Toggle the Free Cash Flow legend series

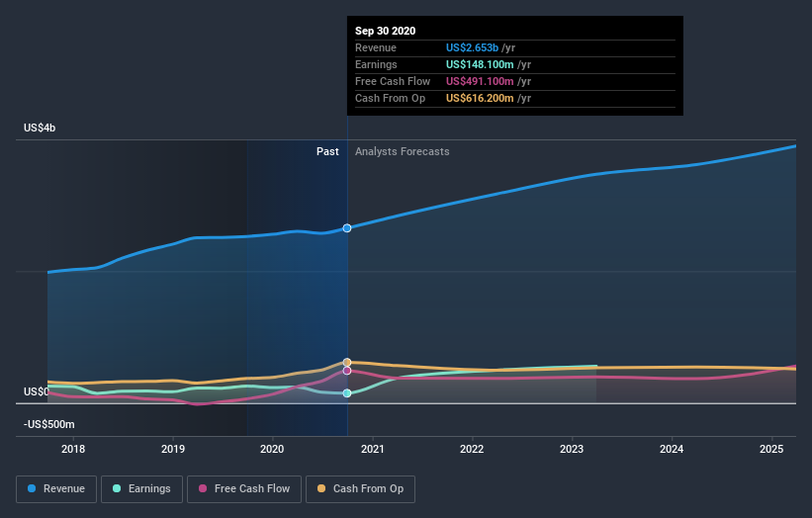click(244, 489)
